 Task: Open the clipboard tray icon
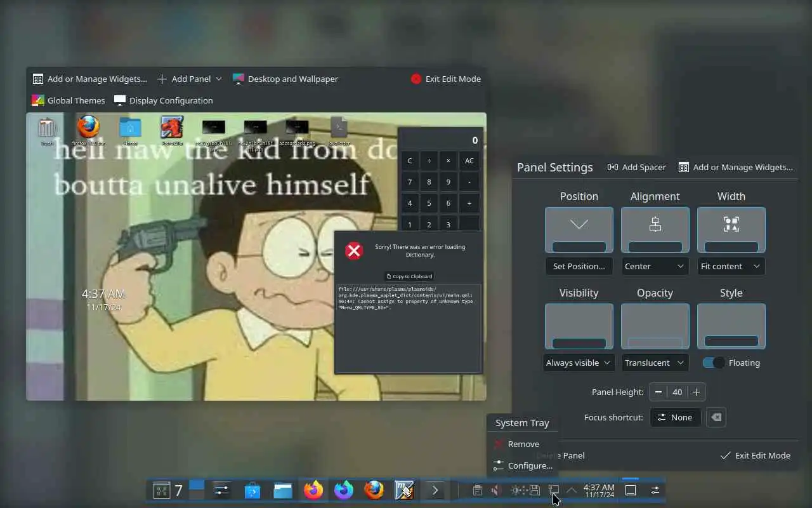478,490
